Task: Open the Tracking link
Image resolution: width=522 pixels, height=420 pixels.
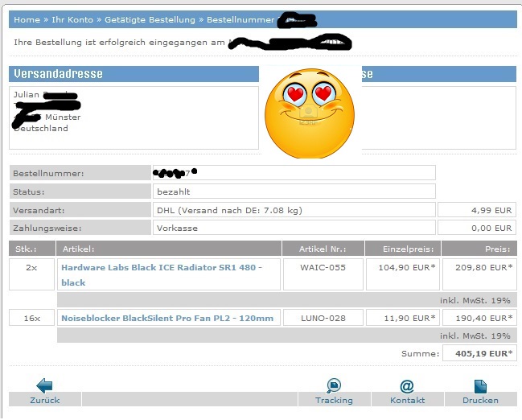Action: coord(334,400)
